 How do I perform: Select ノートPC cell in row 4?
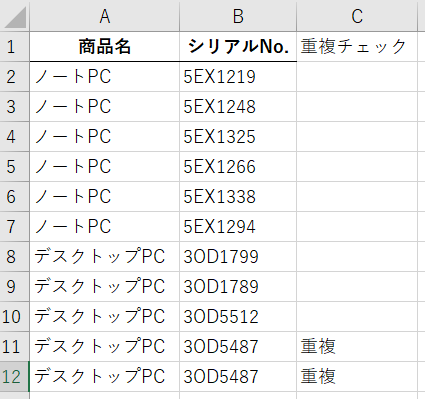[x=105, y=137]
